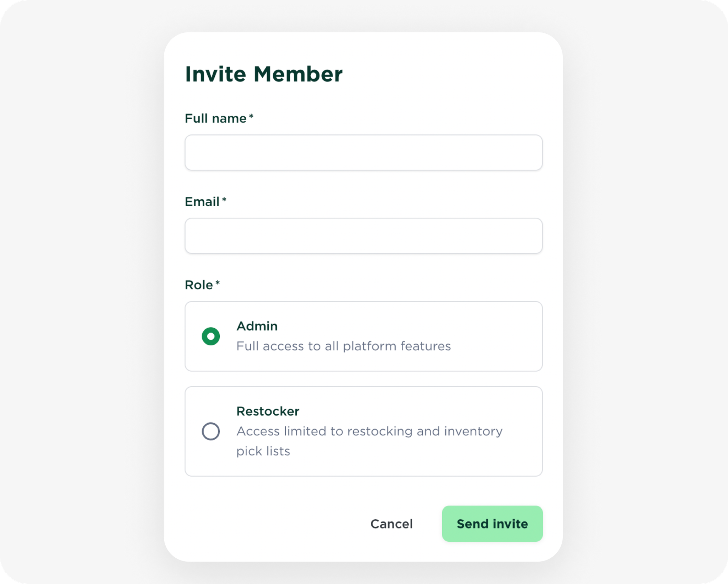Click "Full access to all platform features" description
This screenshot has height=584, width=728.
343,346
